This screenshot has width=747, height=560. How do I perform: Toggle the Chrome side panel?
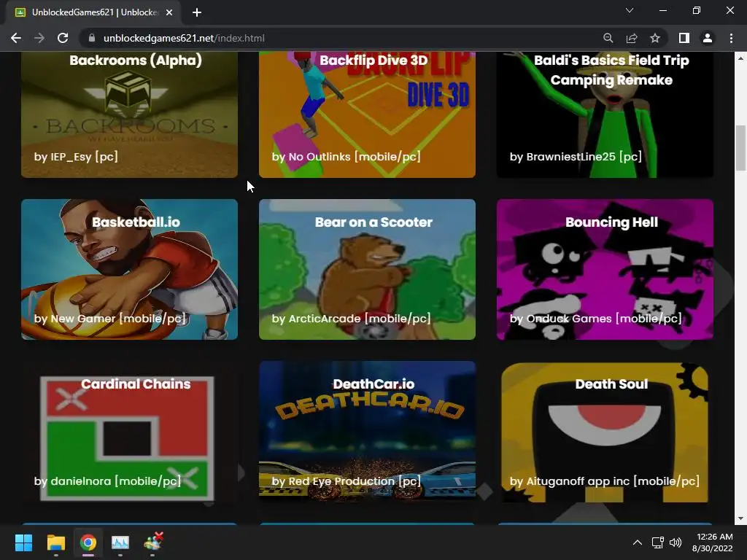tap(684, 38)
